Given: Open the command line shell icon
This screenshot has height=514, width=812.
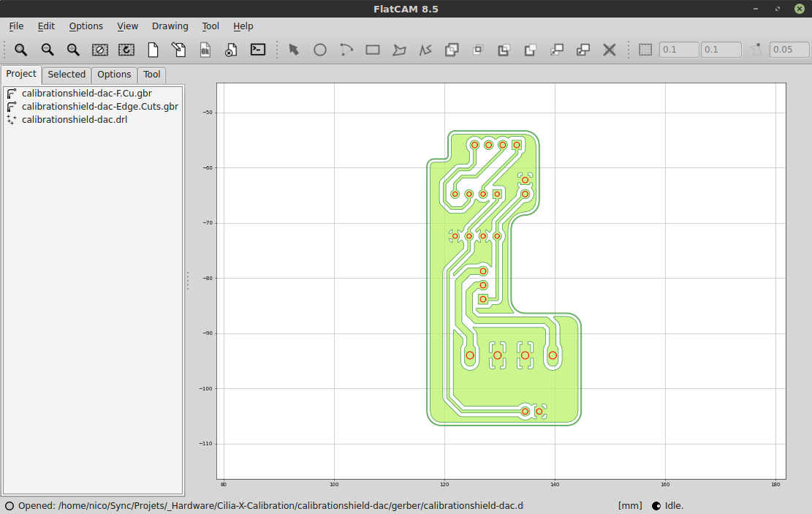Looking at the screenshot, I should [x=257, y=50].
